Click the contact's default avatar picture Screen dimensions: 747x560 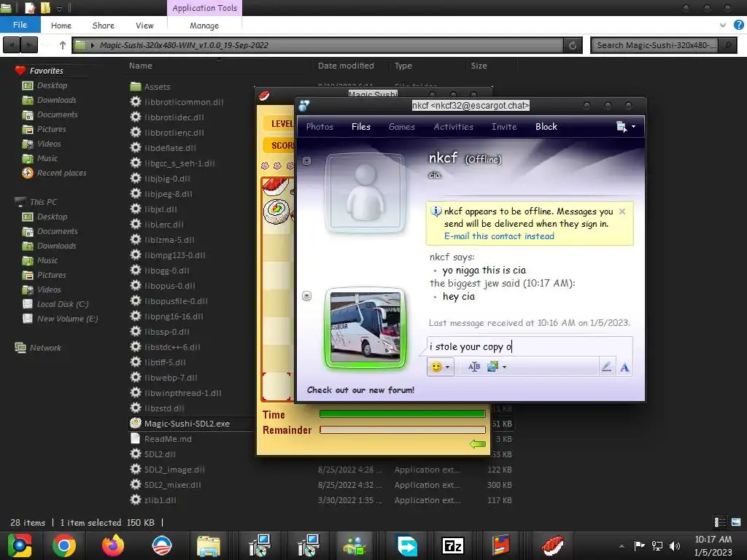tap(365, 192)
